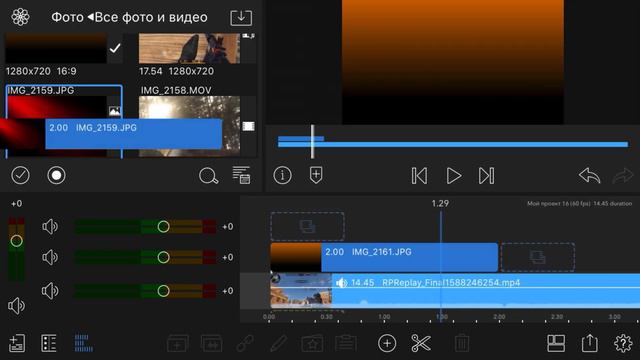This screenshot has width=640, height=360.
Task: Open the Photos library flower icon
Action: coord(20,17)
